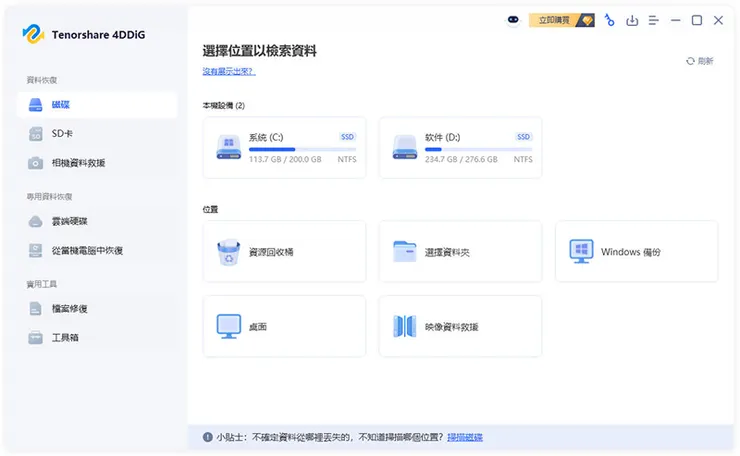Open 雲端硬碟 cloud drive recovery
Image resolution: width=740 pixels, height=456 pixels.
click(97, 221)
